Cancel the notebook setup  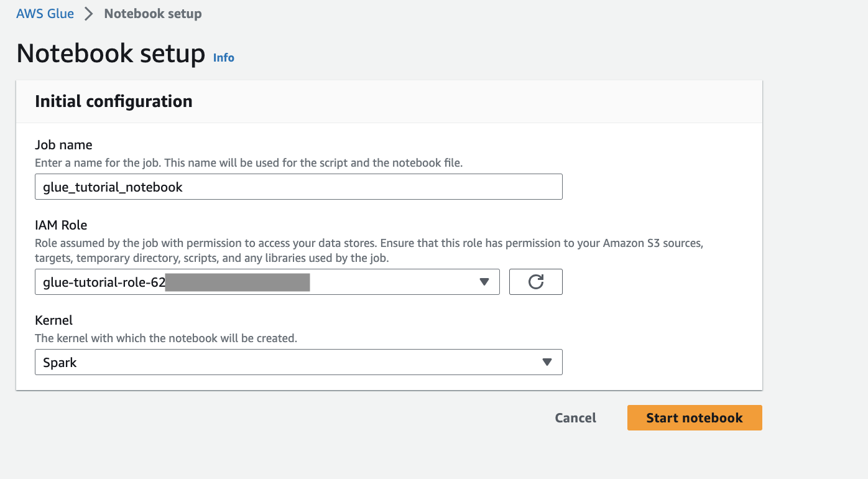click(x=575, y=418)
